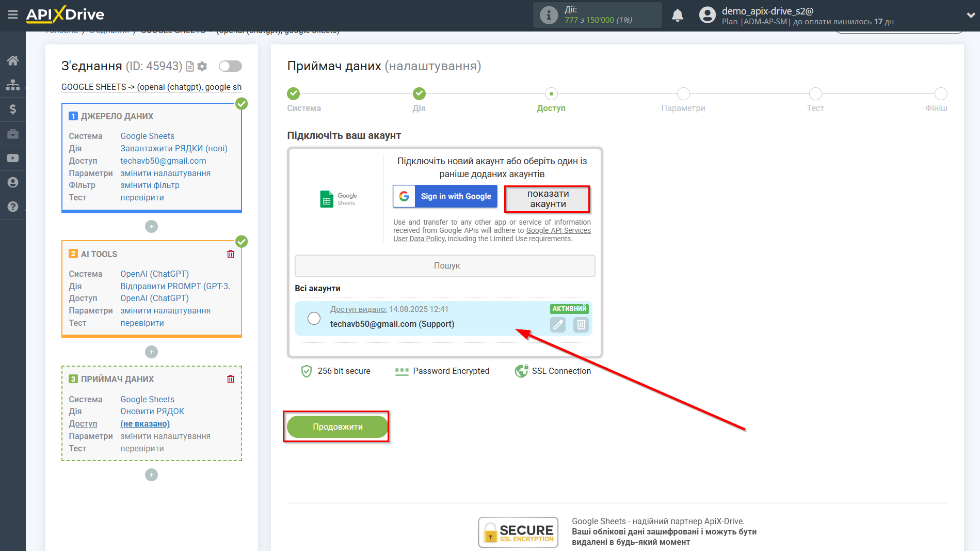The height and width of the screenshot is (551, 980).
Task: Open OpenAI (ChatGPT) system link
Action: [154, 274]
